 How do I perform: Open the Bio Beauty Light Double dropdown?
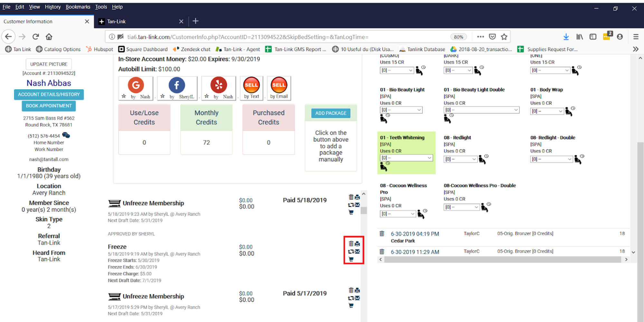coord(481,110)
